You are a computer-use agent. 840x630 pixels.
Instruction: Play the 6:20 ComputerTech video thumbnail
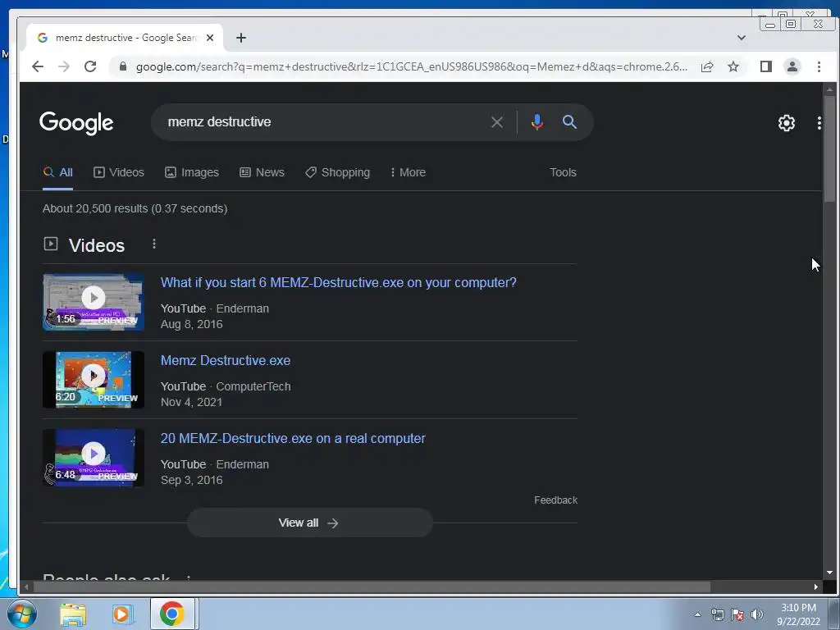(x=94, y=380)
